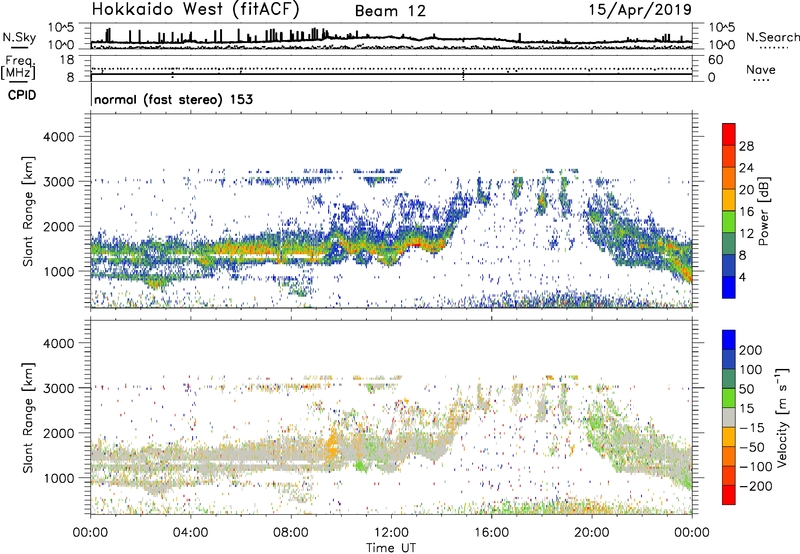Click the 'N.Sky' legend label
This screenshot has height=554, width=800.
[19, 37]
